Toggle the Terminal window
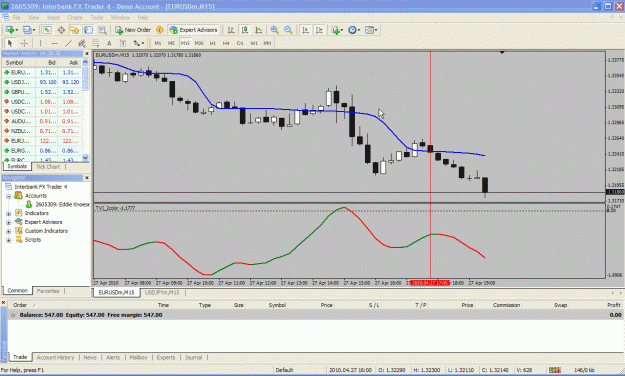The width and height of the screenshot is (625, 376). (x=88, y=30)
